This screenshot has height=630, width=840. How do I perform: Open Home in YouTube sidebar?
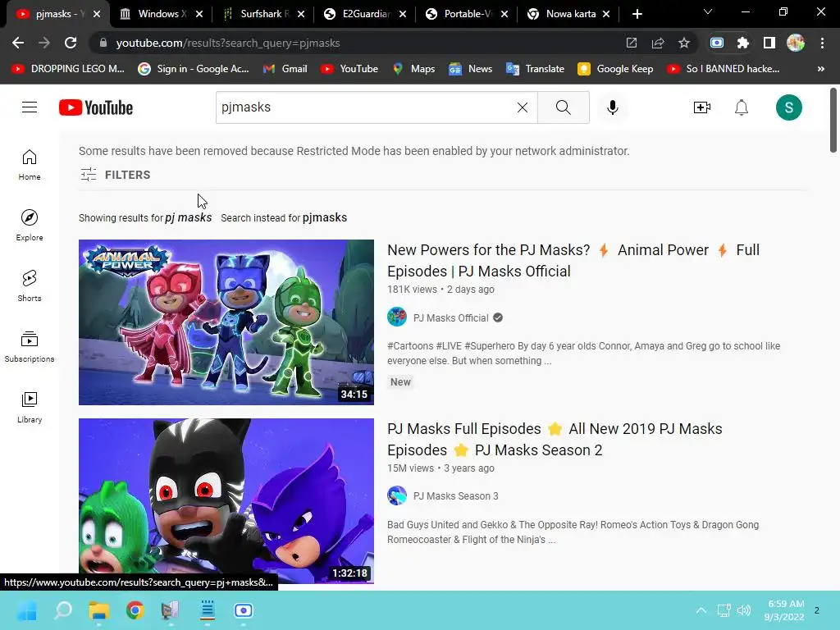click(x=30, y=164)
